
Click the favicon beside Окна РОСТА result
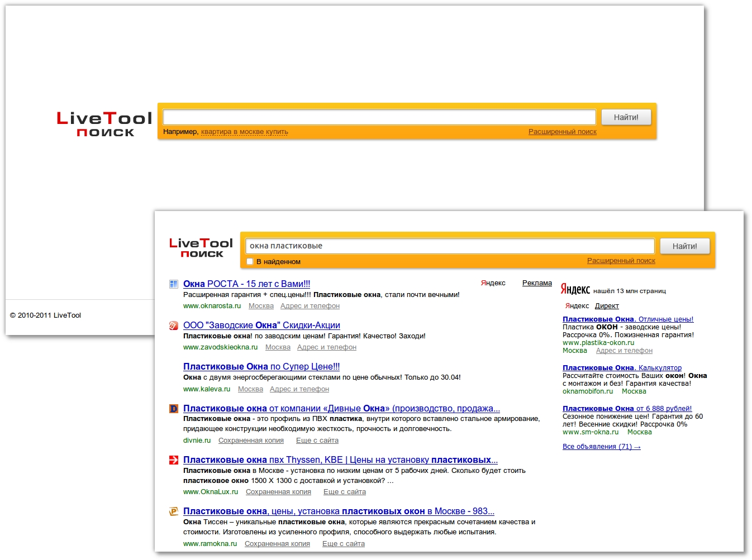click(x=174, y=284)
